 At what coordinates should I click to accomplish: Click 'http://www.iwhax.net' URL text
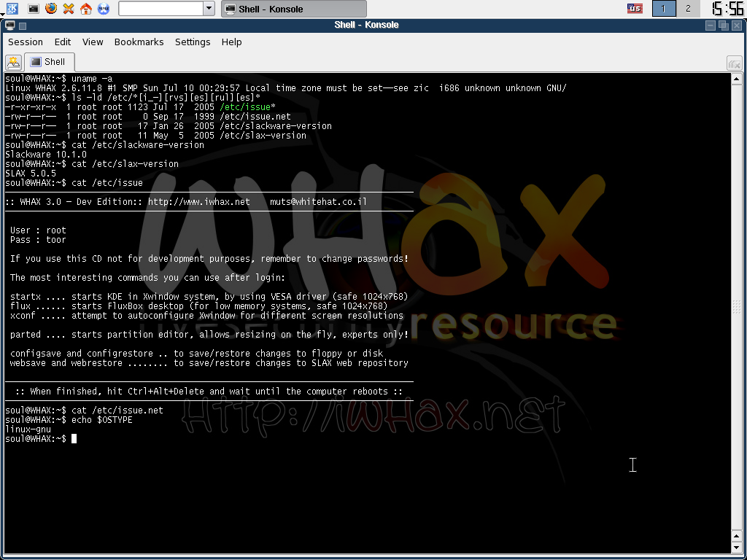199,202
